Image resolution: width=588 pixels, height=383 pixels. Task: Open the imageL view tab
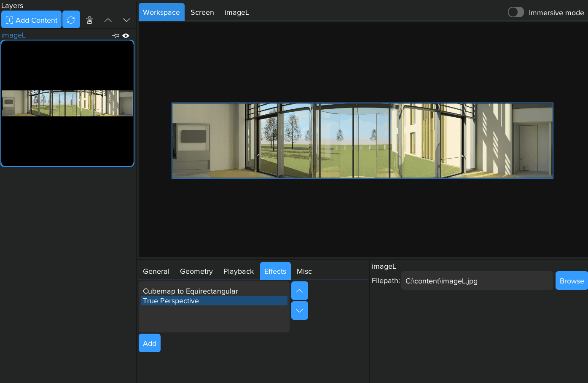point(236,12)
